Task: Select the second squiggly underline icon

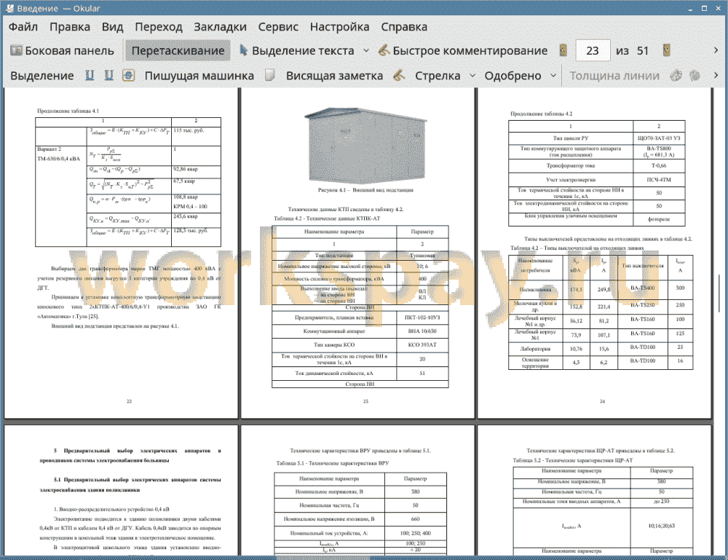Action: click(108, 75)
